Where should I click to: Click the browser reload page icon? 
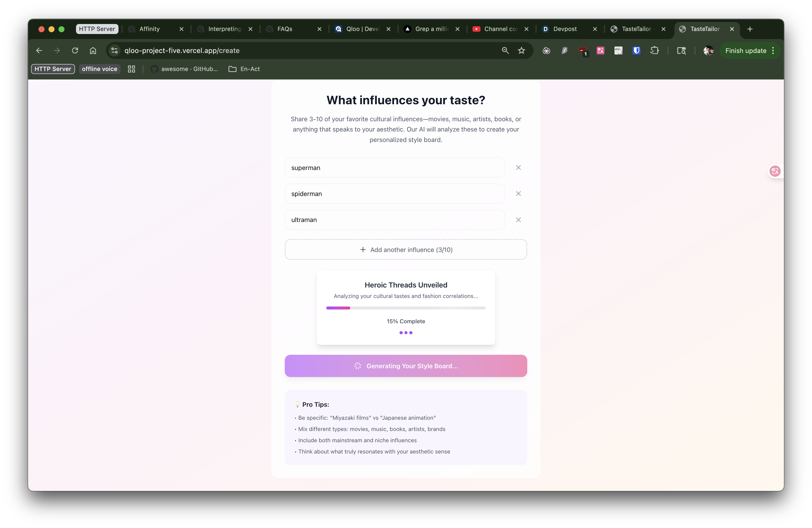[x=75, y=50]
